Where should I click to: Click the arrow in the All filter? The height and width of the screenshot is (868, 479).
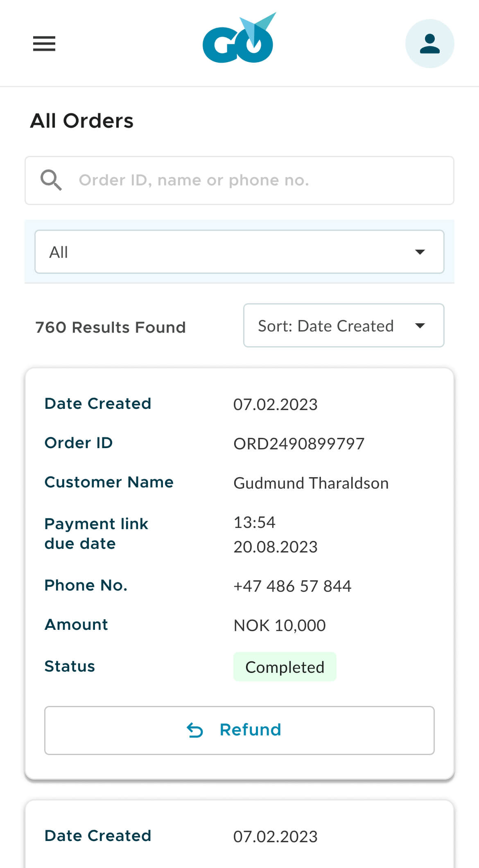pyautogui.click(x=420, y=252)
